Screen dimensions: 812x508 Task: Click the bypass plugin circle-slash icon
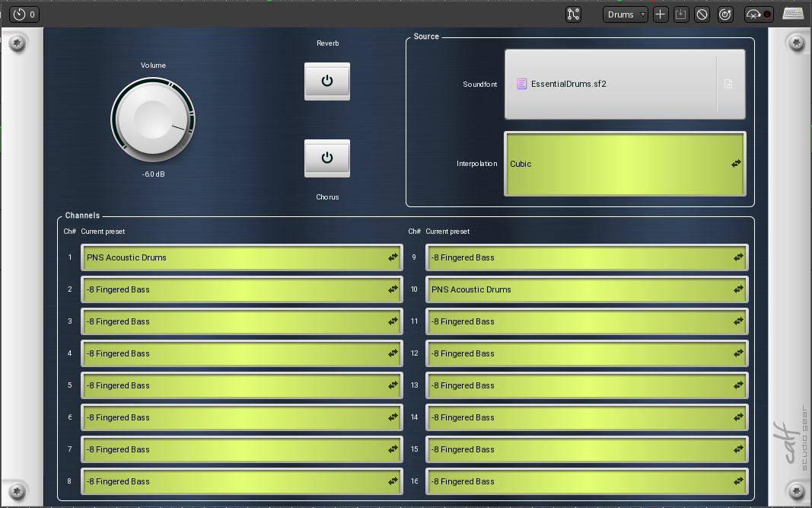point(702,14)
